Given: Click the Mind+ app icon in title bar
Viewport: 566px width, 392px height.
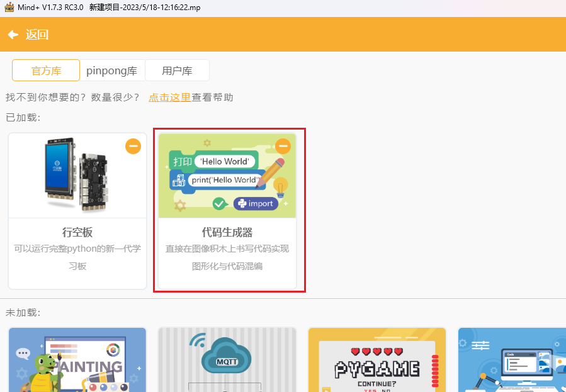Looking at the screenshot, I should (x=9, y=7).
